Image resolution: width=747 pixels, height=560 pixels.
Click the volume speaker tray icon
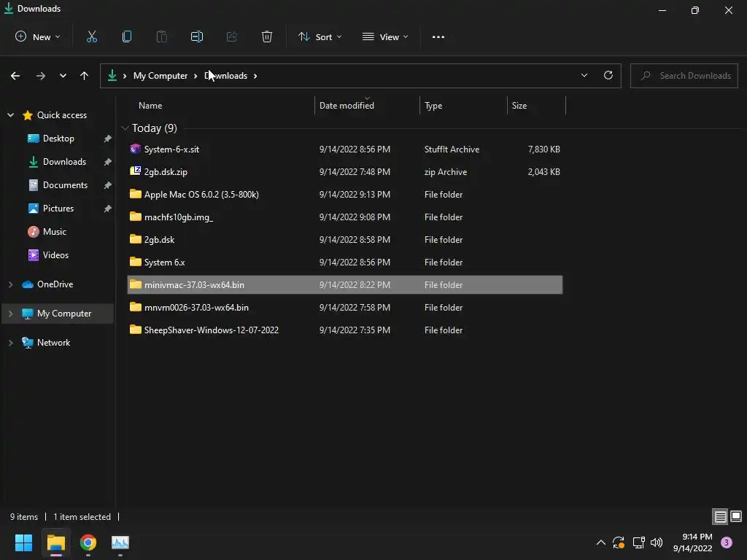(x=657, y=542)
